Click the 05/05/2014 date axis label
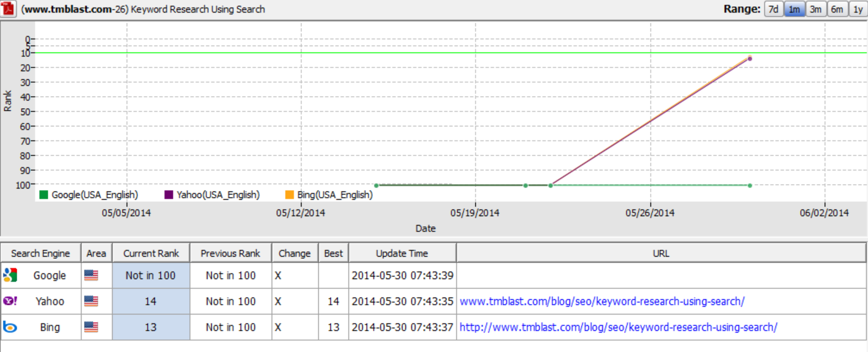The height and width of the screenshot is (352, 868). coord(126,213)
